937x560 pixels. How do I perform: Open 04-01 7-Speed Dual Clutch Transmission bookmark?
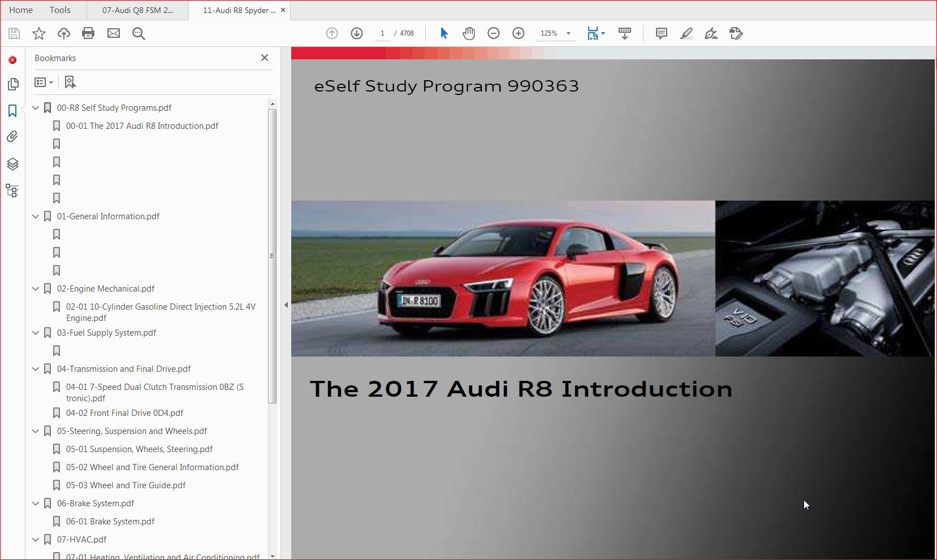click(155, 393)
